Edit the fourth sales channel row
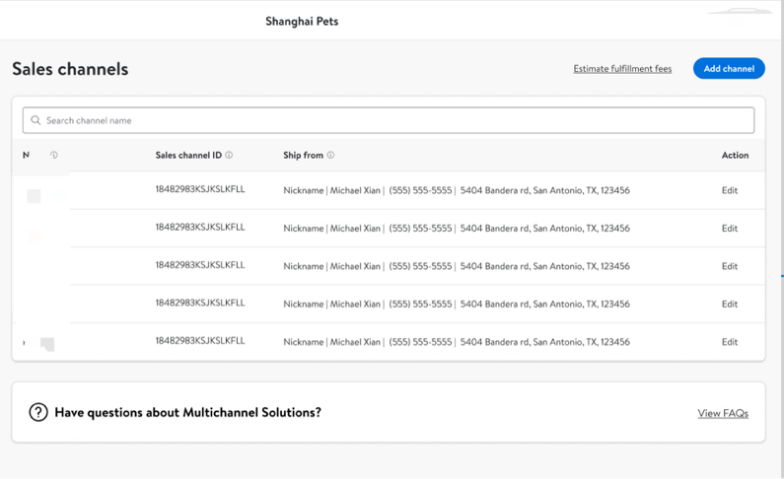Image resolution: width=784 pixels, height=479 pixels. pos(729,304)
